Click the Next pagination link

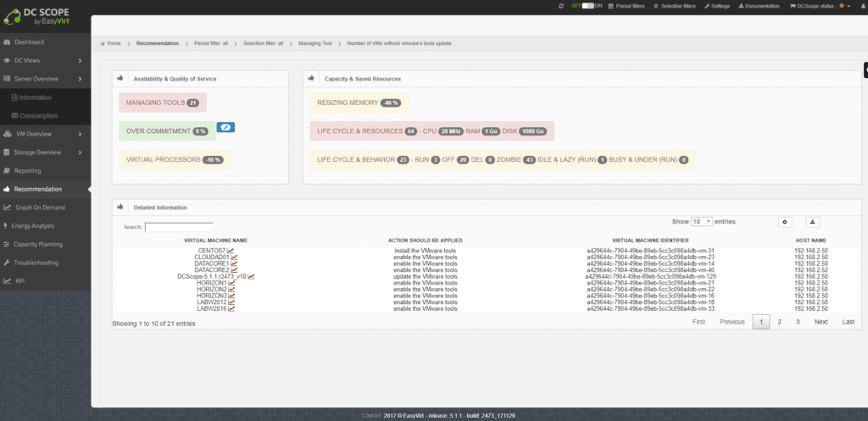coord(821,322)
